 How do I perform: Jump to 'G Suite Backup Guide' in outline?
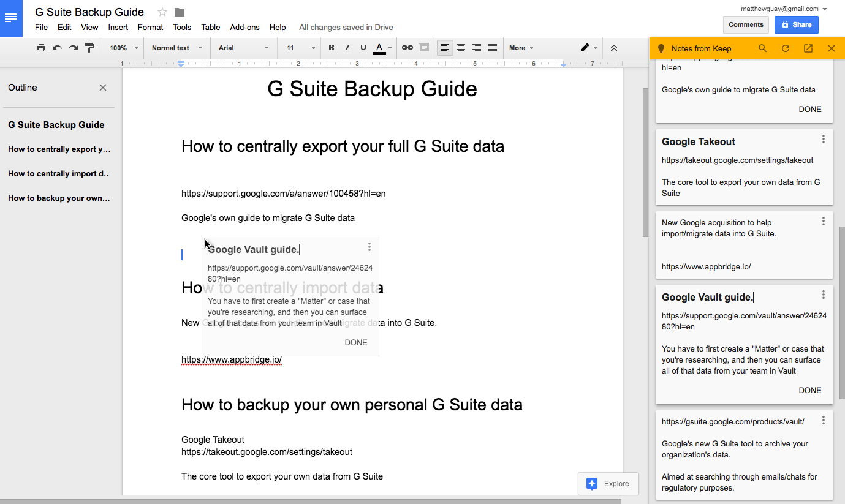(x=56, y=125)
